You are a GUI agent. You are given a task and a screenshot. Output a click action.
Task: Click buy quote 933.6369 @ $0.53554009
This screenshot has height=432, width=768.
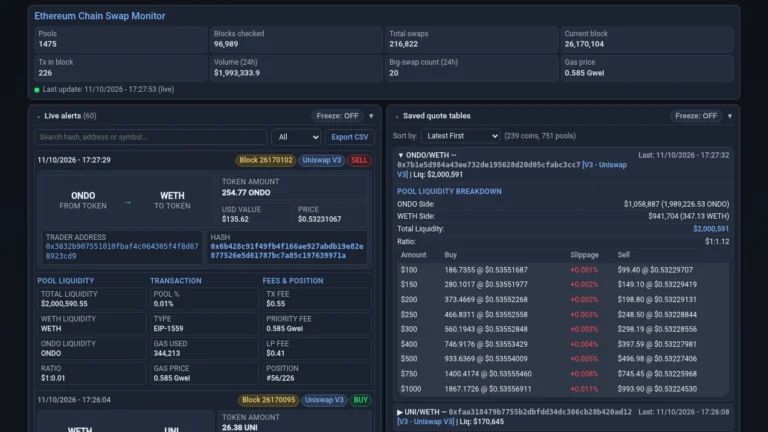tap(486, 359)
